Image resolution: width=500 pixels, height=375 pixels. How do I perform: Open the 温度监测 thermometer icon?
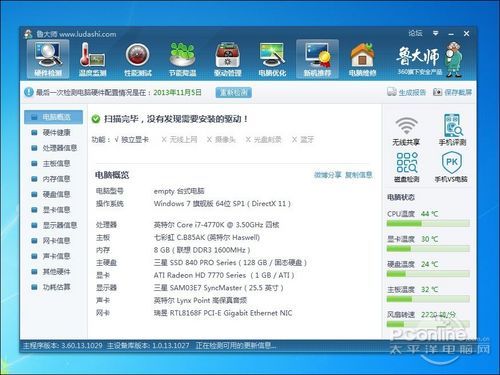point(92,59)
